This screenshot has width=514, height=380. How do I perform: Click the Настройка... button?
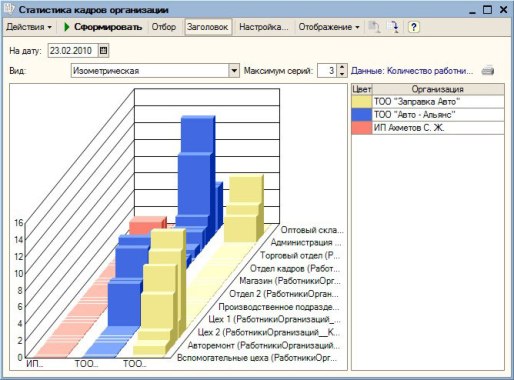pyautogui.click(x=263, y=27)
